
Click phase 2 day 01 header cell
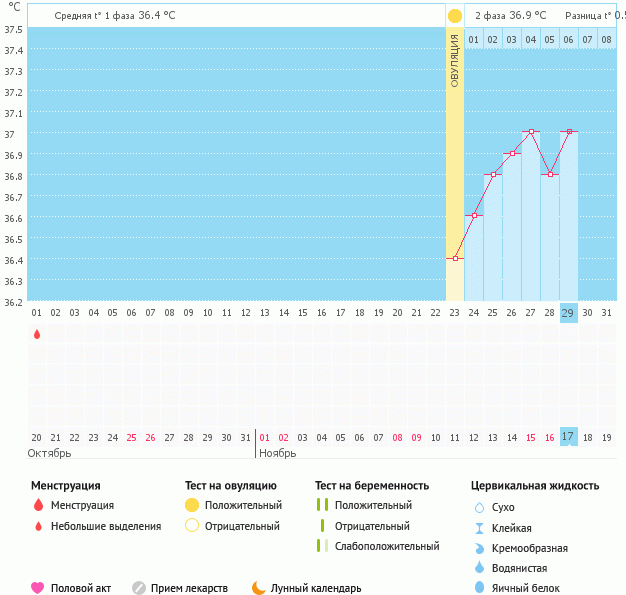(x=474, y=40)
